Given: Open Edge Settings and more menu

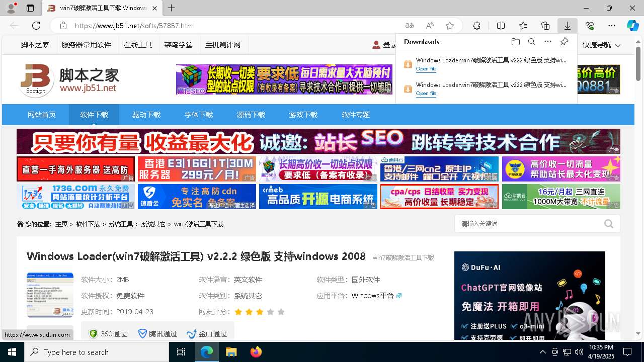Looking at the screenshot, I should click(612, 26).
